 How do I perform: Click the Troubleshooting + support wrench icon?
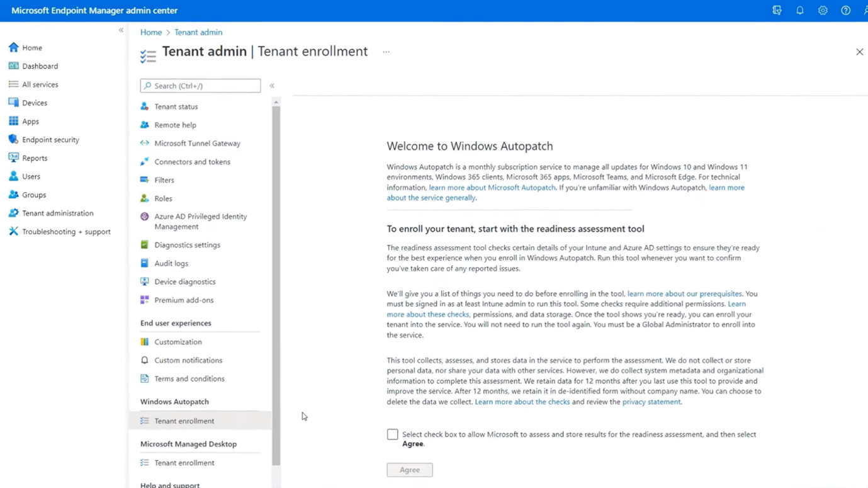pos(13,232)
